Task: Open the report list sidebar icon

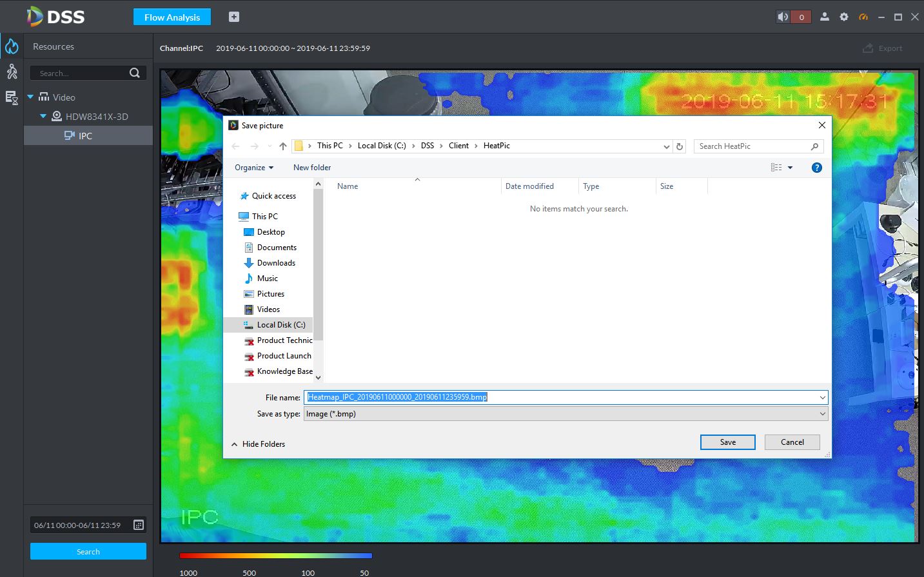Action: [x=12, y=97]
